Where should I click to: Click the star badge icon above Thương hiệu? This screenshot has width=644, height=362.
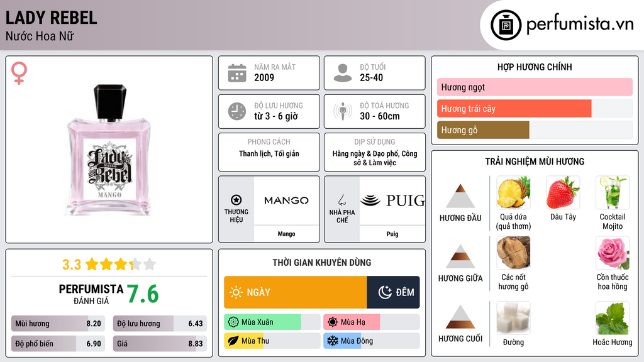point(236,200)
